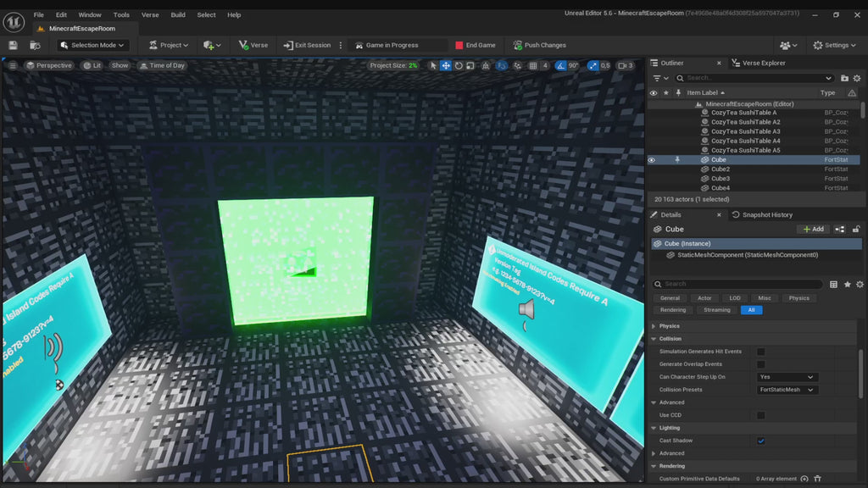The width and height of the screenshot is (868, 488).
Task: Click the warning triangle column header in Outliner
Action: click(x=852, y=93)
